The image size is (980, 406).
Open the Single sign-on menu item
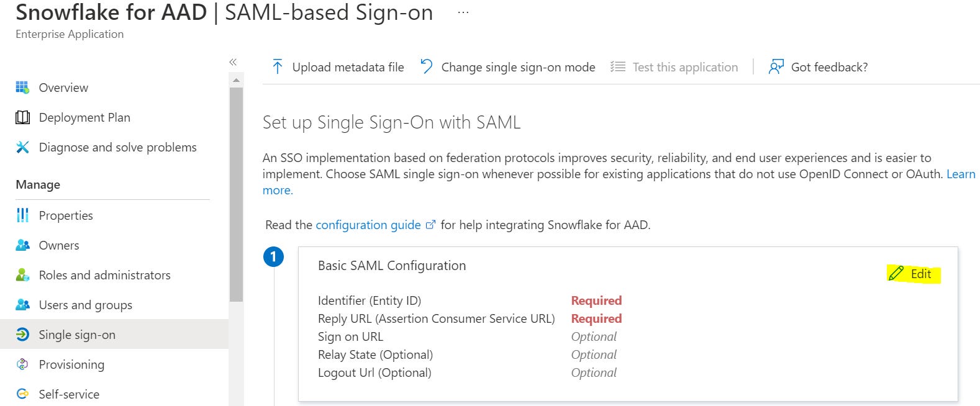point(77,335)
